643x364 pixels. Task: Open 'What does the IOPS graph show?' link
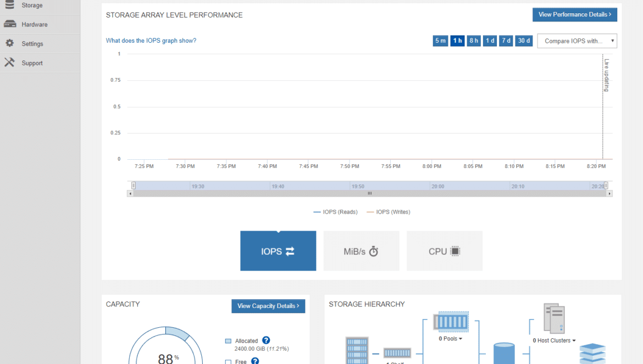[x=151, y=41]
